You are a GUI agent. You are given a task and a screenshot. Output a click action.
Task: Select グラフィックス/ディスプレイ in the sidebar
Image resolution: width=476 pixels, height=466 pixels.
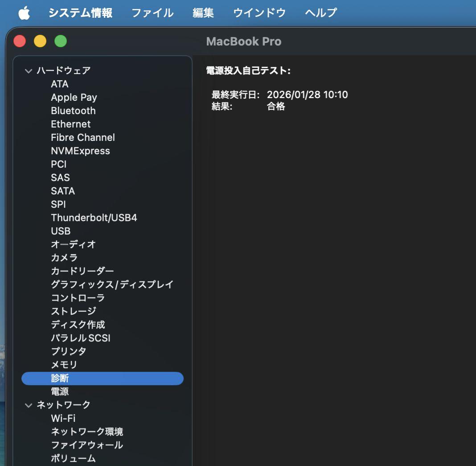[112, 285]
